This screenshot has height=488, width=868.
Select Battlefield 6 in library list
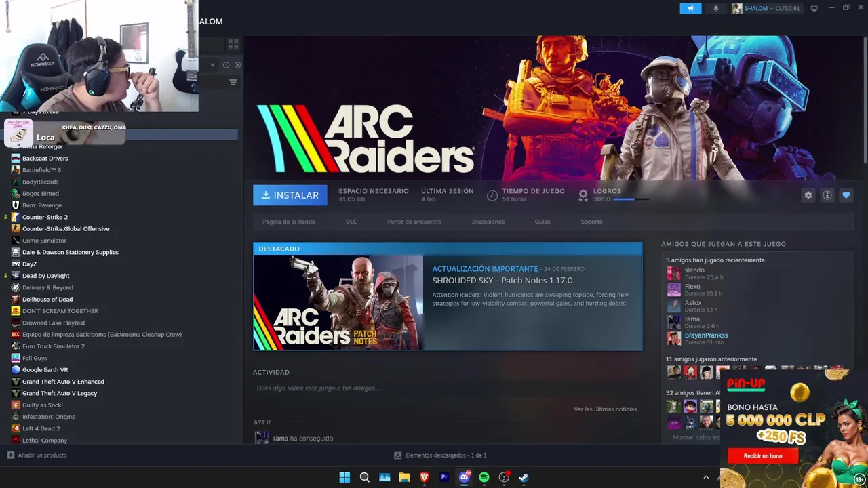(41, 170)
